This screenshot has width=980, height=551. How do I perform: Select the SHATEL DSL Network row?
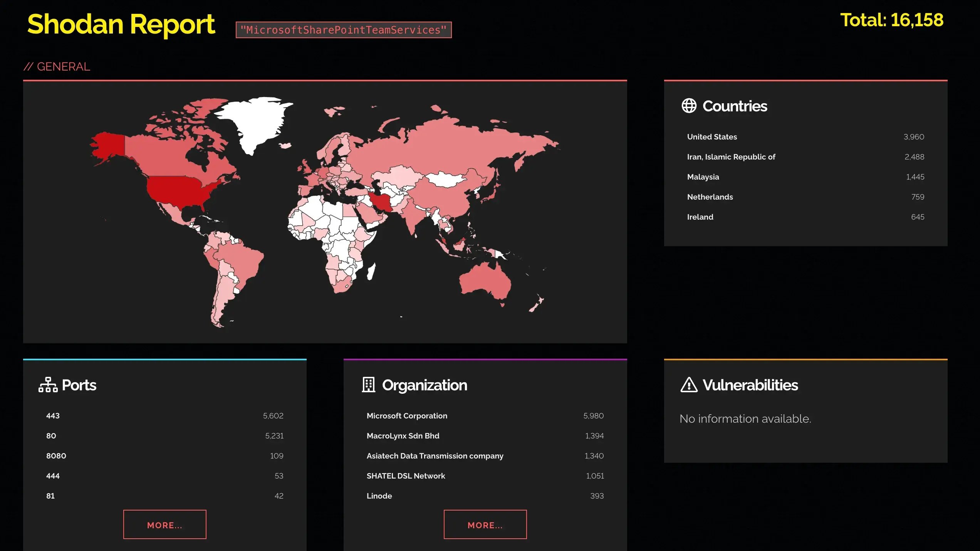tap(485, 476)
